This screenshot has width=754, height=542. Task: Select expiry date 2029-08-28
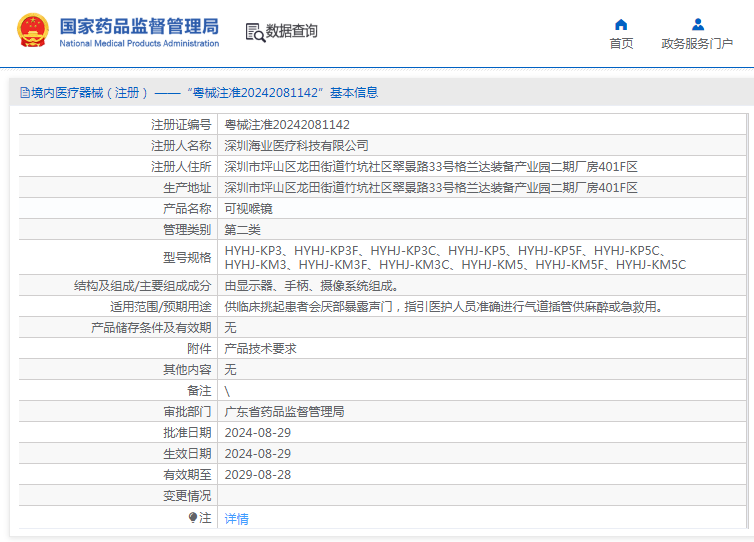tap(258, 475)
